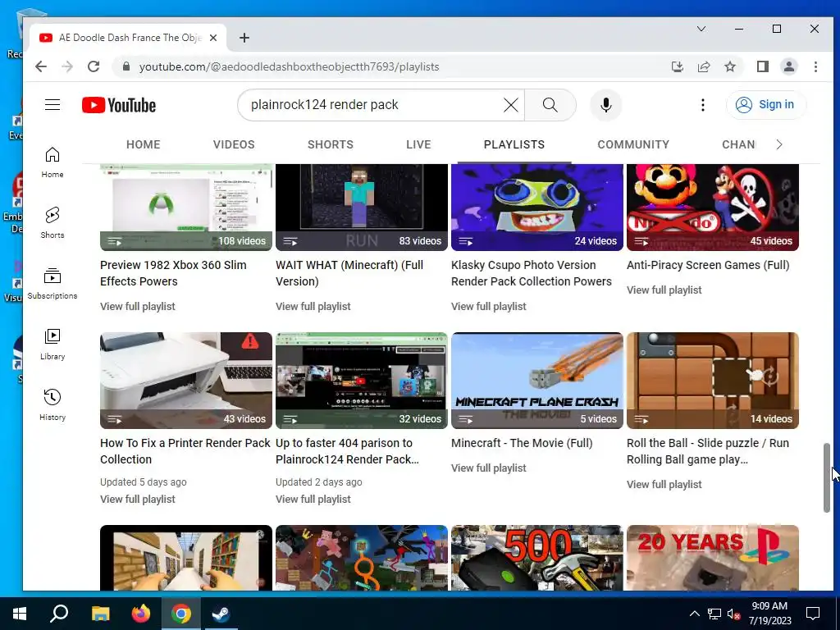
Task: Click the address bar URL
Action: tap(290, 66)
